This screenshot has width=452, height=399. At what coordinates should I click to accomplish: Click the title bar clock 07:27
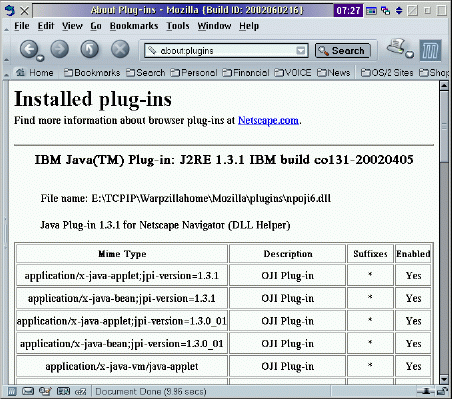(348, 10)
